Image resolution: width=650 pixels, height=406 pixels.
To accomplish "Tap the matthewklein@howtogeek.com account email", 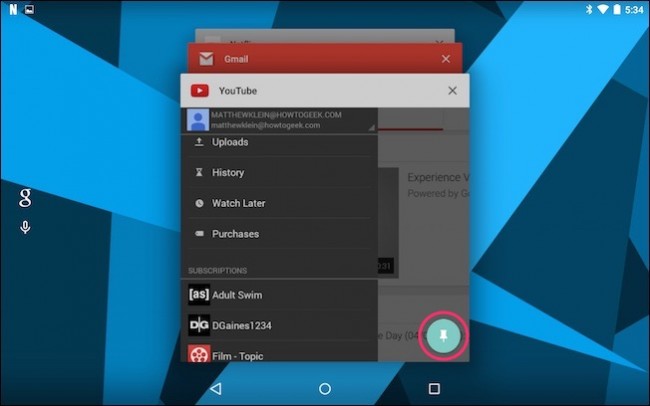I will coord(265,125).
